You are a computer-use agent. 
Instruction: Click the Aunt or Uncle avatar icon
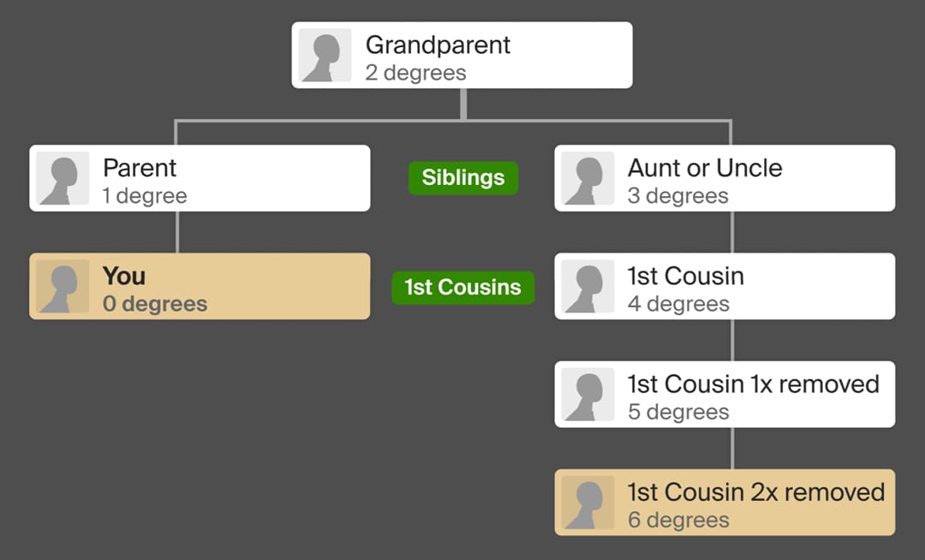click(x=588, y=178)
